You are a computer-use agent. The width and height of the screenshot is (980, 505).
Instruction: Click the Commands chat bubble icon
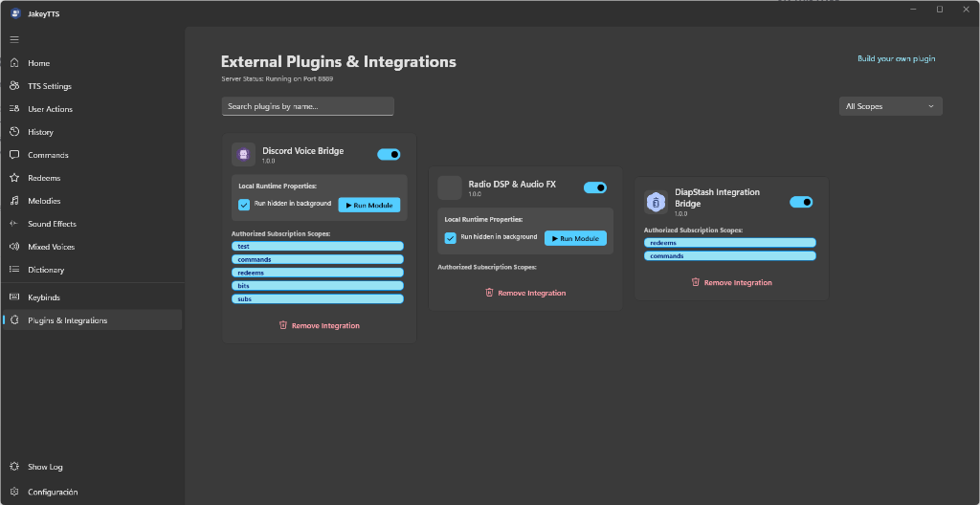pyautogui.click(x=14, y=155)
